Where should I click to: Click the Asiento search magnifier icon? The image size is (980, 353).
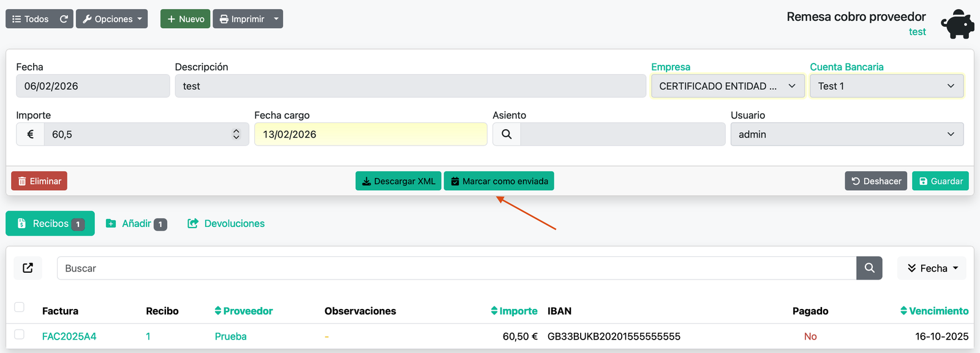tap(507, 134)
